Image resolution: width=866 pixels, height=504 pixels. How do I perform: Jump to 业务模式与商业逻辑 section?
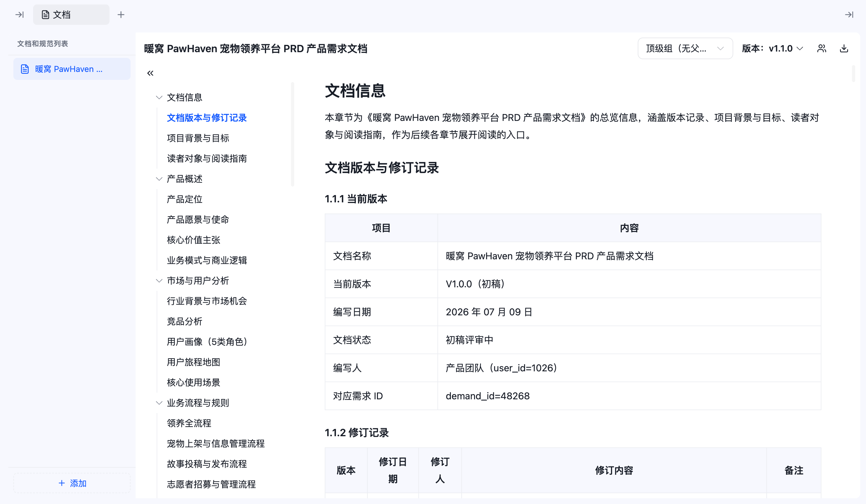click(207, 260)
